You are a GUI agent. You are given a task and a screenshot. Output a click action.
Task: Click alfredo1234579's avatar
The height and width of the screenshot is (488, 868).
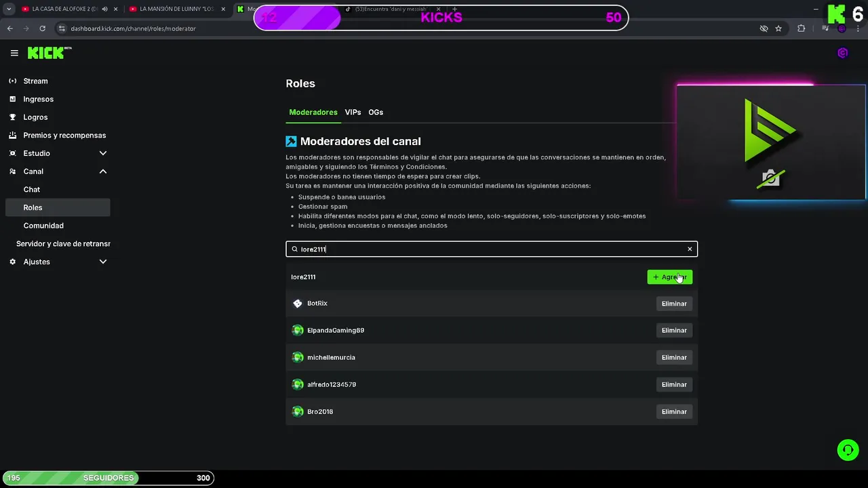coord(297,384)
